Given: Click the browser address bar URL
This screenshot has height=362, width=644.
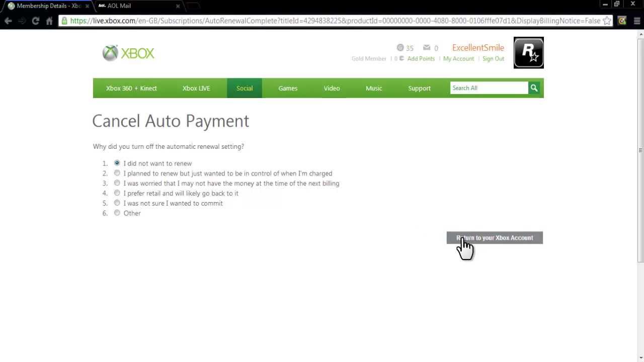Looking at the screenshot, I should click(335, 21).
